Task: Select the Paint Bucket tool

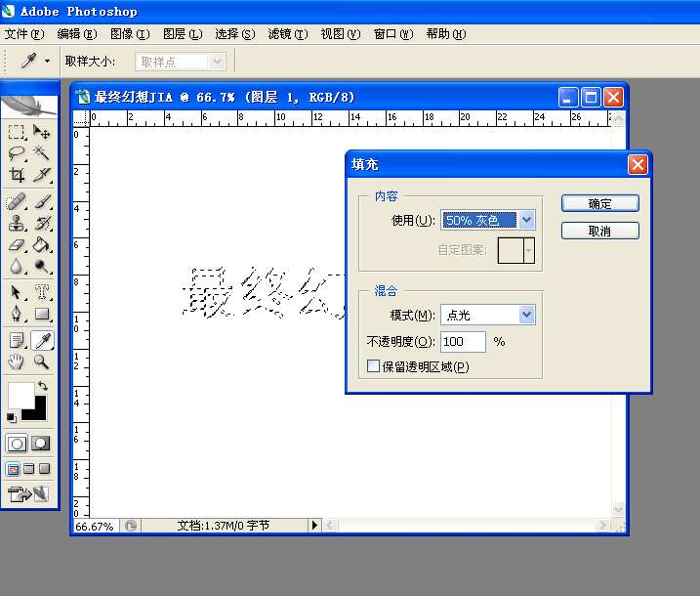Action: (x=42, y=244)
